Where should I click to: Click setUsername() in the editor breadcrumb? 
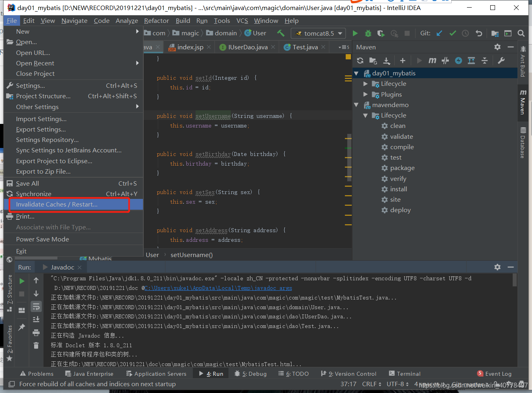coord(192,255)
